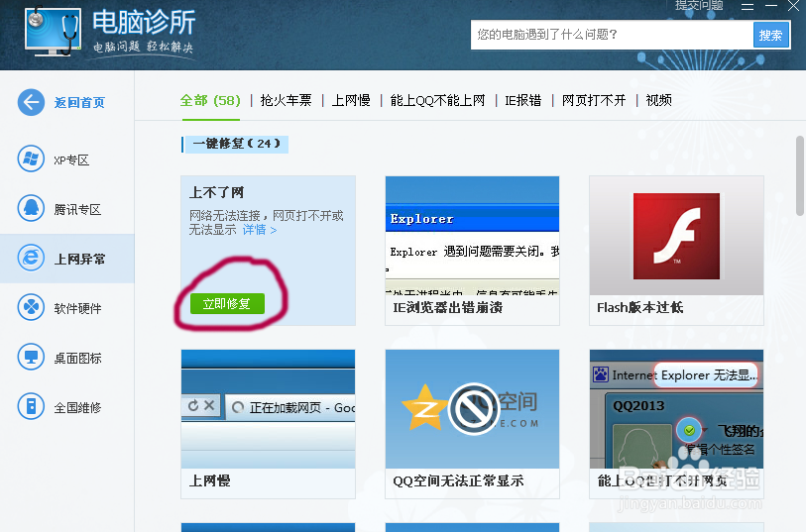Switch to the 全部 (58) tab
Screen dimensions: 806x532
click(210, 100)
